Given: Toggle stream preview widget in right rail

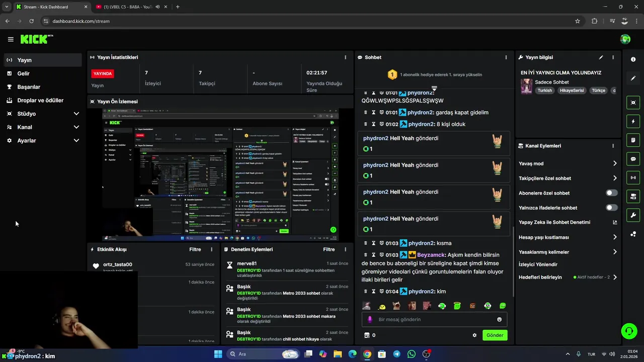Looking at the screenshot, I should tap(633, 103).
